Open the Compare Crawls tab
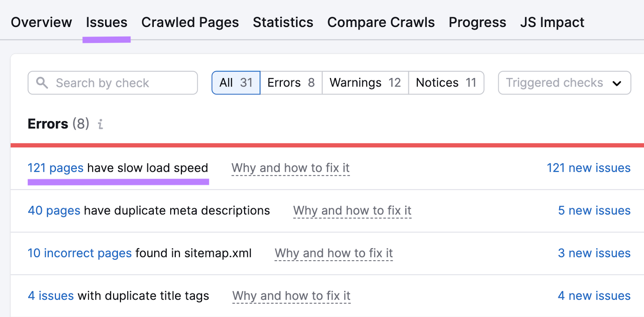The width and height of the screenshot is (644, 317). pyautogui.click(x=380, y=23)
